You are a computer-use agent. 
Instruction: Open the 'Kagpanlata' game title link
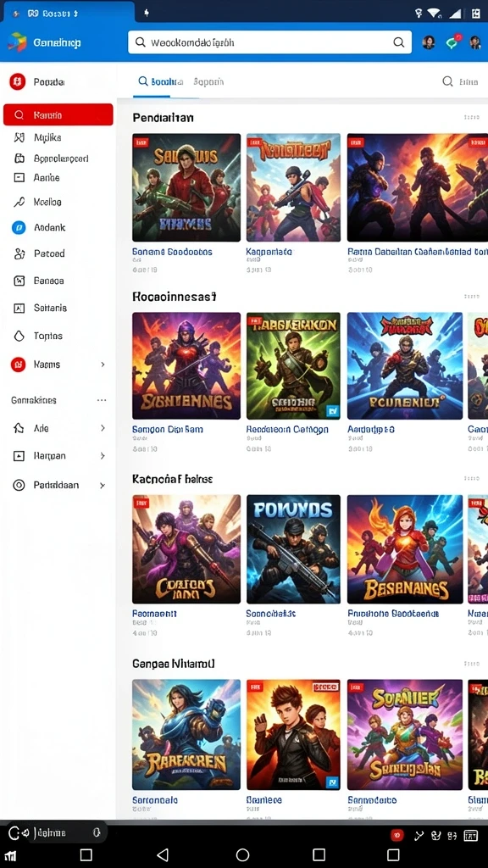[269, 252]
